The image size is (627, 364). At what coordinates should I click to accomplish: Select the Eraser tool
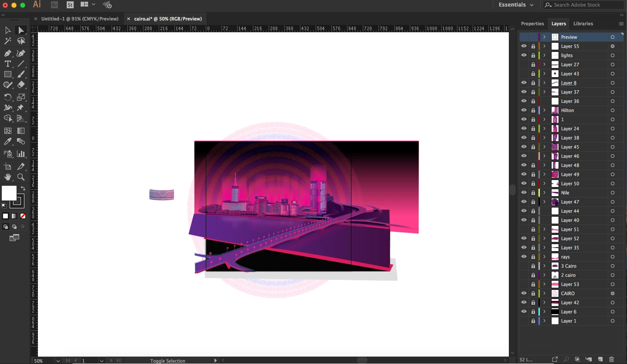point(20,85)
